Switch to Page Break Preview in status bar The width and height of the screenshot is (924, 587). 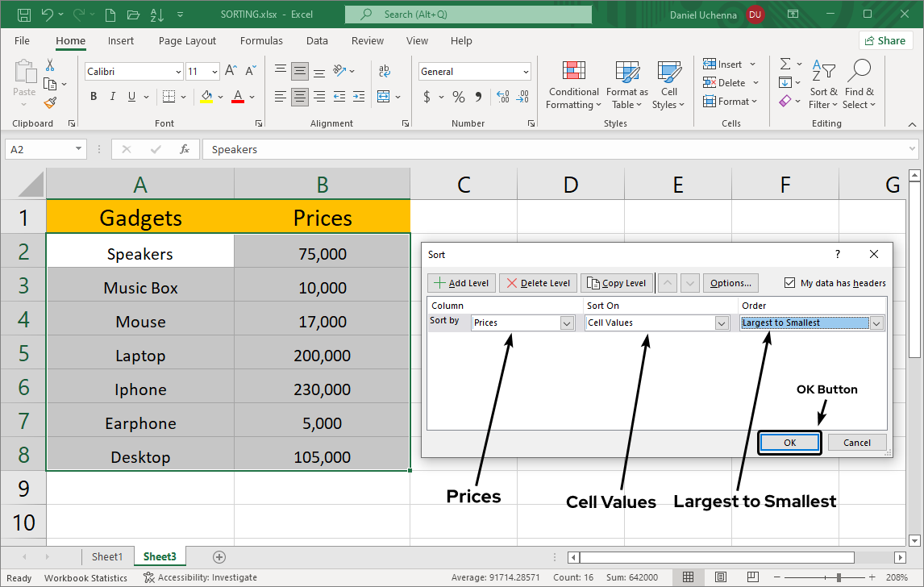[752, 577]
